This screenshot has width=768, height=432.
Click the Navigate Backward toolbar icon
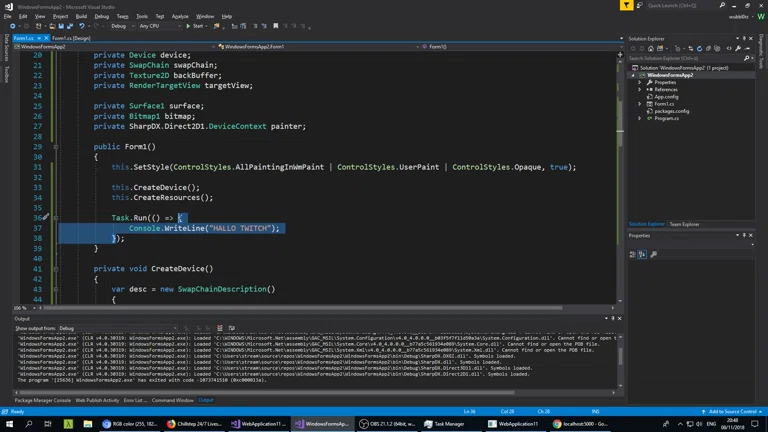pos(13,26)
